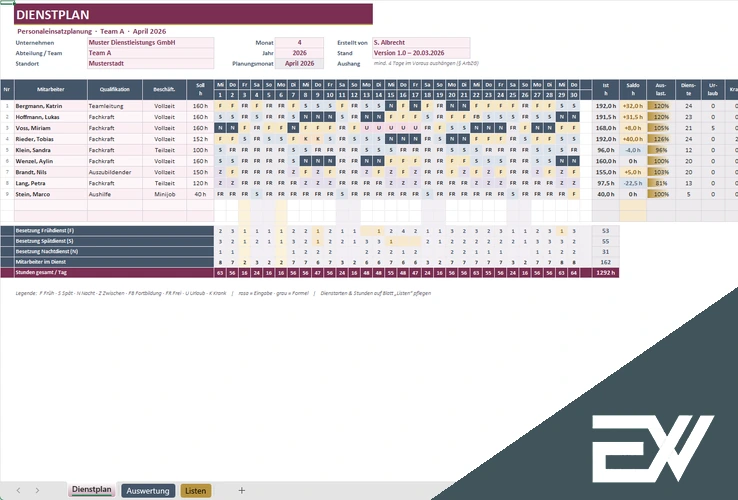This screenshot has width=738, height=500.
Task: Select the Qualifikation column header
Action: [x=115, y=89]
